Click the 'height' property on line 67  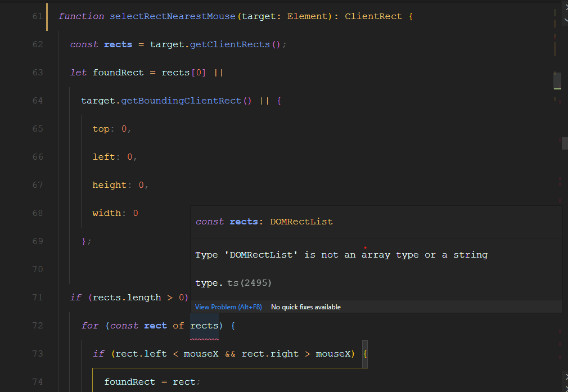tap(110, 185)
